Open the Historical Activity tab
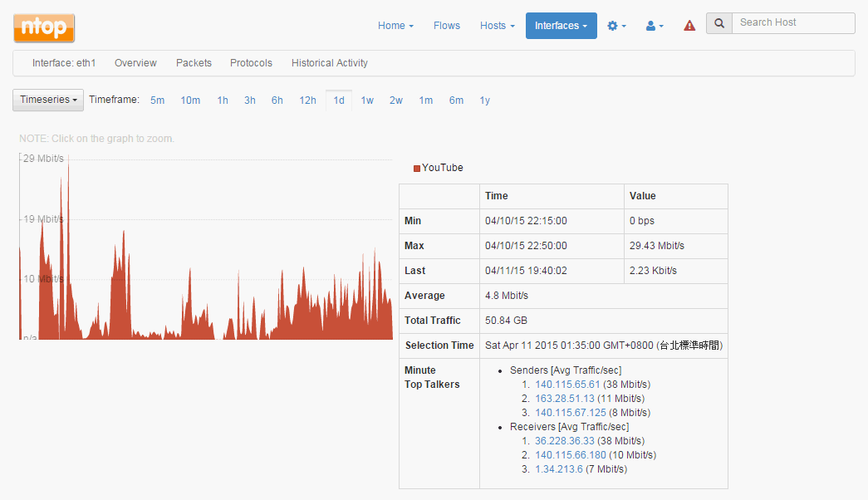 point(330,63)
